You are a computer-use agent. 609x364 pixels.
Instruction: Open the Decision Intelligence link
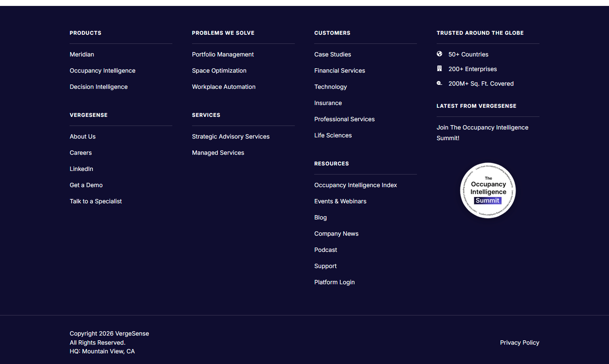coord(98,86)
